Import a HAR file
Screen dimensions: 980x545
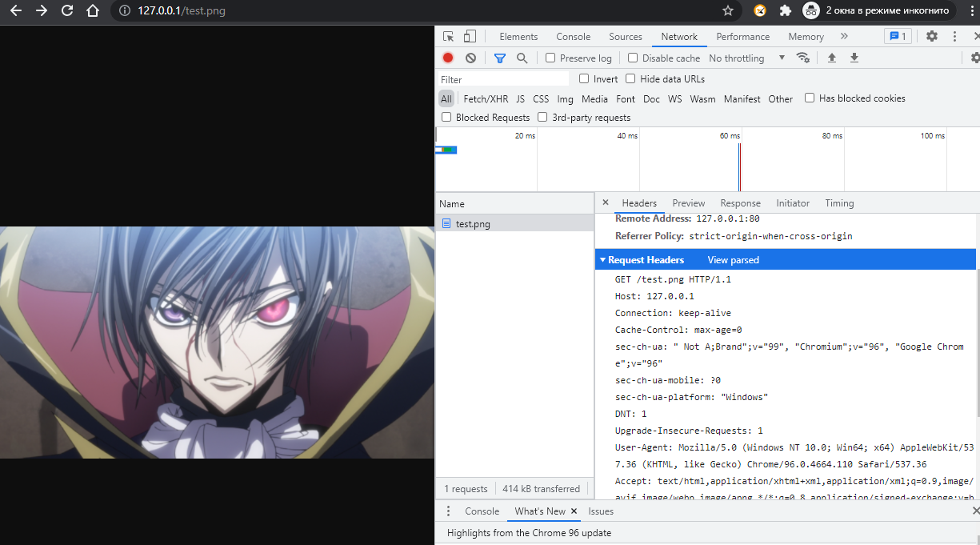tap(832, 58)
